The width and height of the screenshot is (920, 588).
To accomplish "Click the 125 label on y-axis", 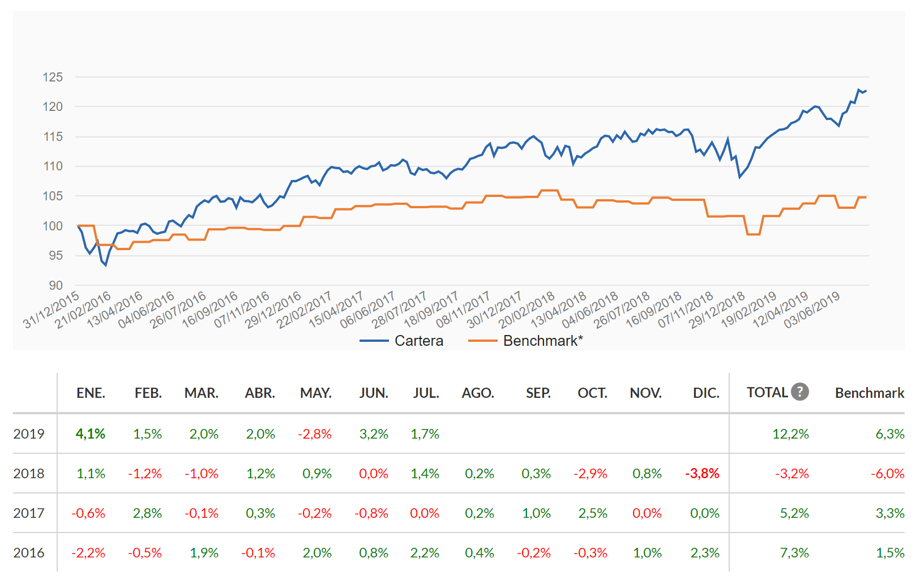I will click(x=53, y=77).
